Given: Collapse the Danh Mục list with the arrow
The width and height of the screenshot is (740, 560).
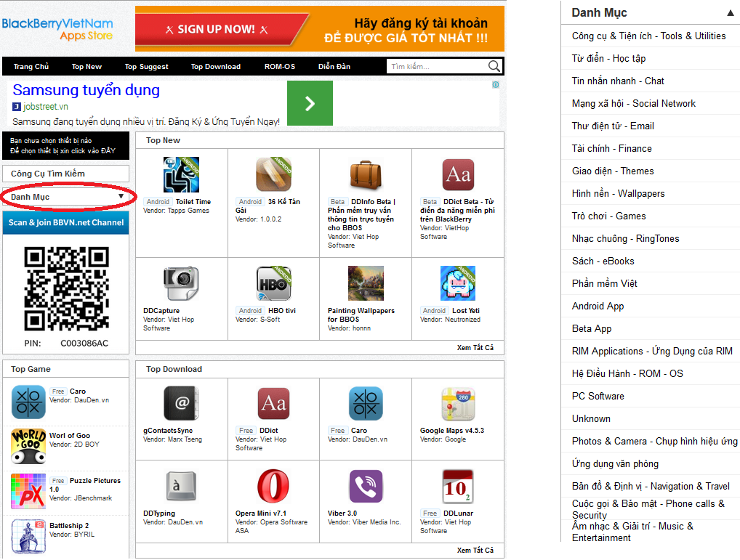Looking at the screenshot, I should (730, 13).
